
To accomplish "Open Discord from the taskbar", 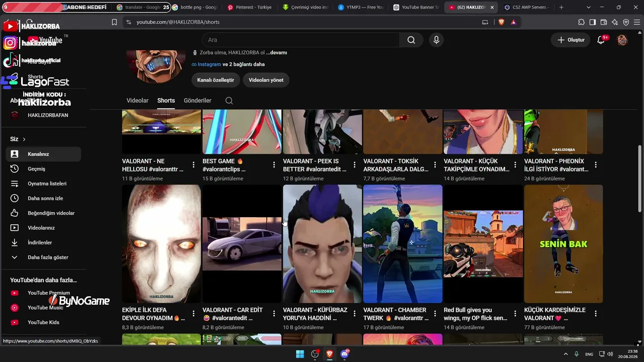I will coord(345,354).
